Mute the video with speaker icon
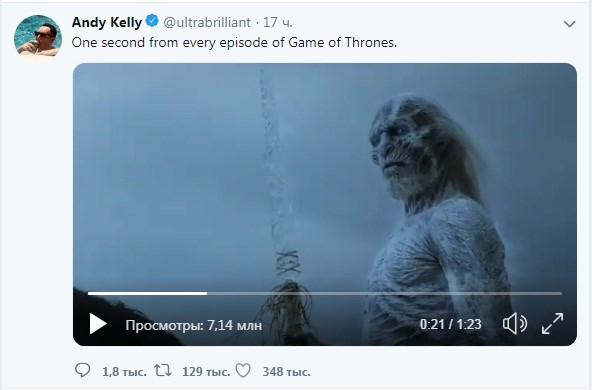 [x=515, y=324]
